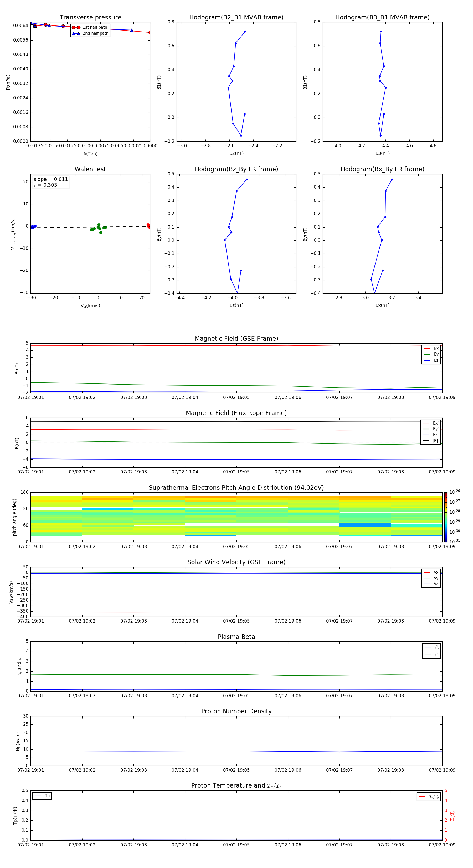
Task: Click the "Pt(nPa)" y-axis label
Action: tap(8, 82)
